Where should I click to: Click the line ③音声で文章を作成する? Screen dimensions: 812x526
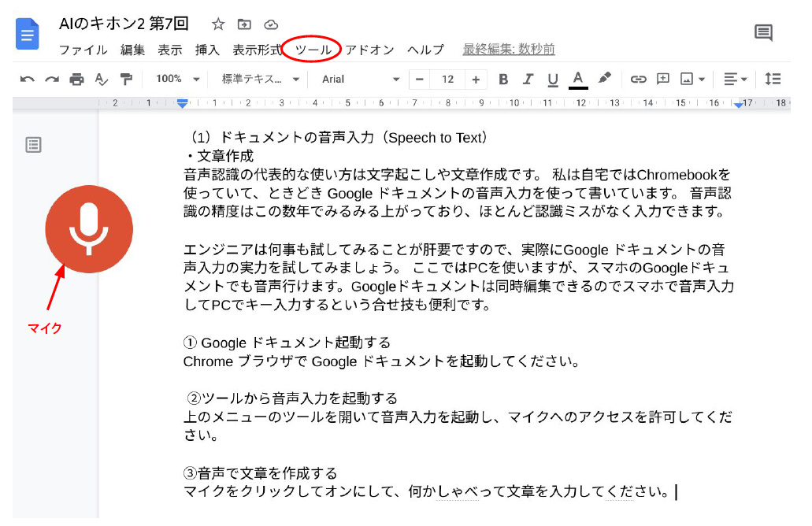coord(261,473)
